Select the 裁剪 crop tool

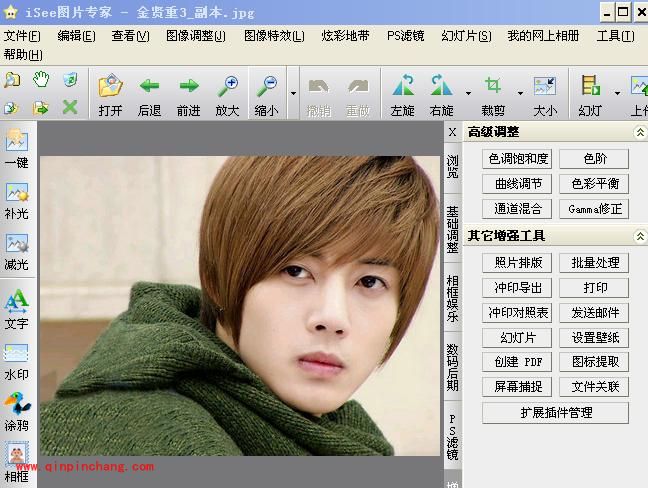[493, 88]
